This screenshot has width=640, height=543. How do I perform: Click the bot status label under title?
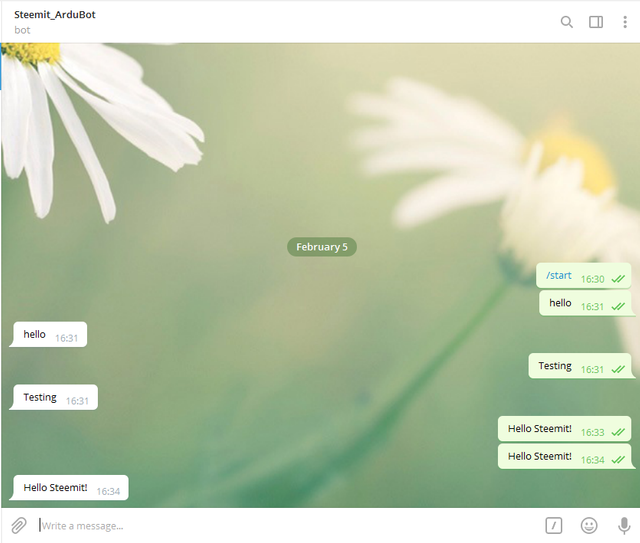[x=22, y=30]
